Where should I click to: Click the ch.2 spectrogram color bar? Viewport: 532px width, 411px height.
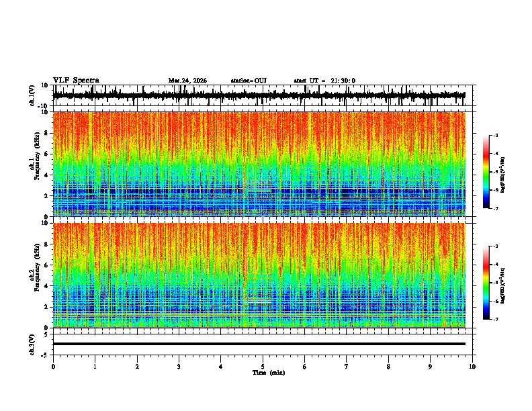coord(486,283)
